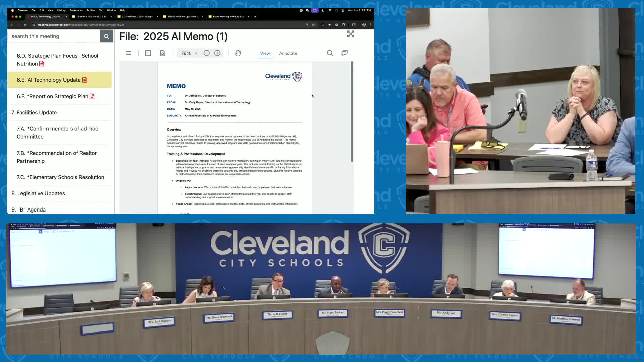Viewport: 644px width, 362px height.
Task: Bookmark this page with the star icon
Action: click(313, 25)
